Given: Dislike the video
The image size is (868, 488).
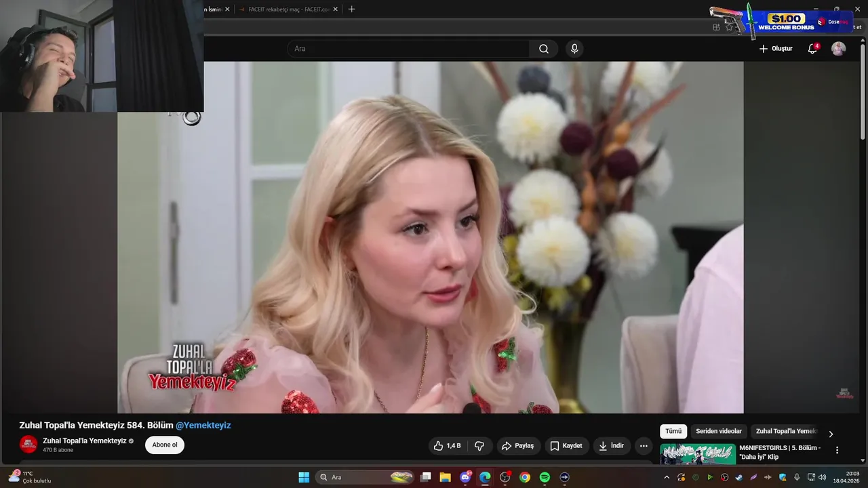Looking at the screenshot, I should click(x=479, y=445).
